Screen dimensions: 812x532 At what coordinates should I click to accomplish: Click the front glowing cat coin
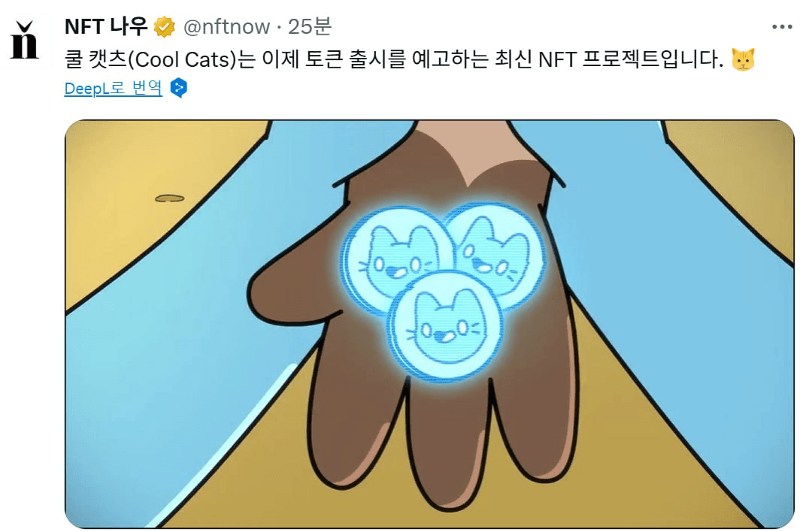pos(445,327)
